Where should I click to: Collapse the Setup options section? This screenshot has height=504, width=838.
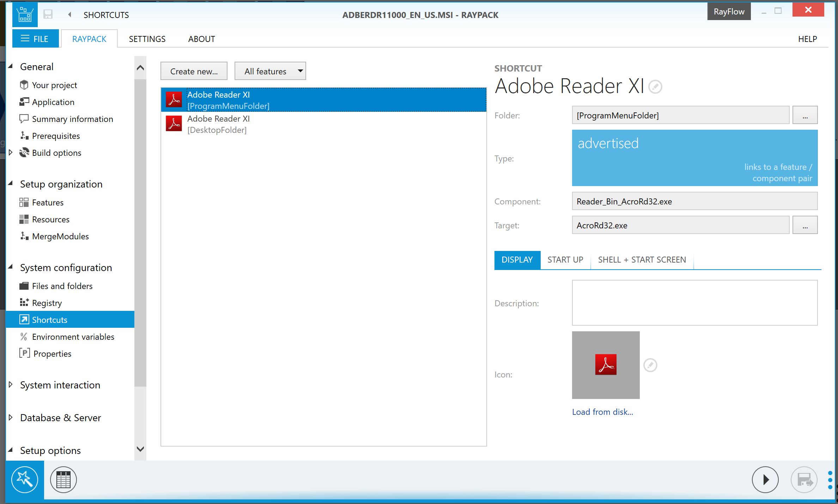point(11,450)
